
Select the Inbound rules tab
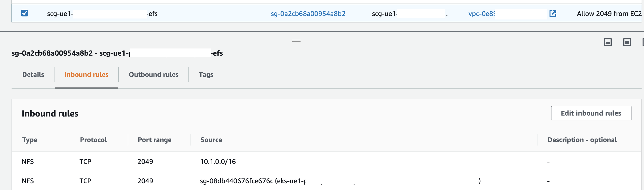pos(86,74)
